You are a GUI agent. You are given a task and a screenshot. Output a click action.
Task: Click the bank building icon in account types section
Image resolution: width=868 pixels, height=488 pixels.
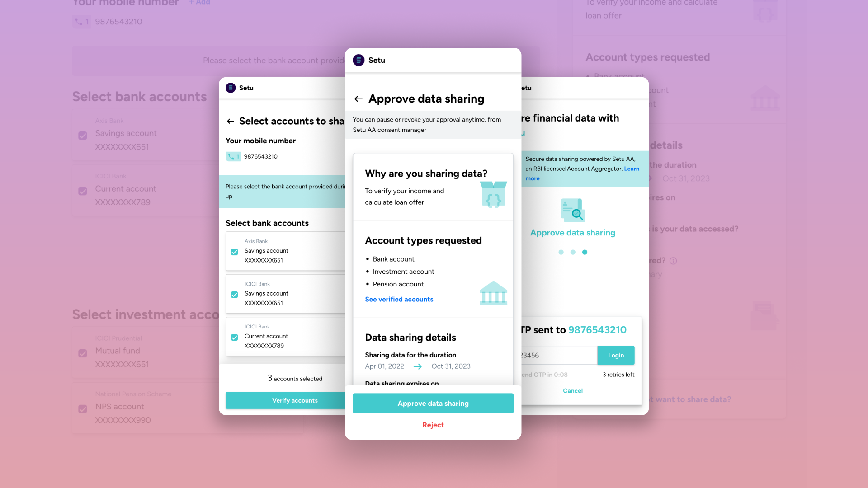tap(494, 292)
